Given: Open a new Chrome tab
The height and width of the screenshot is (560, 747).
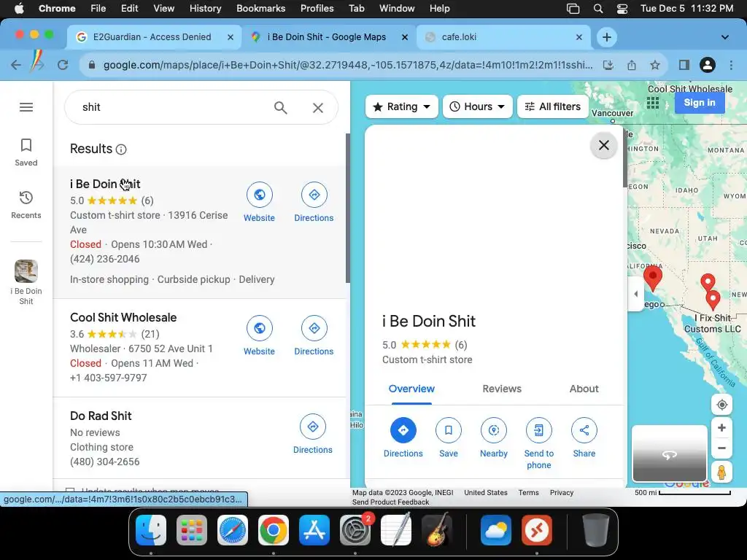Looking at the screenshot, I should point(606,37).
